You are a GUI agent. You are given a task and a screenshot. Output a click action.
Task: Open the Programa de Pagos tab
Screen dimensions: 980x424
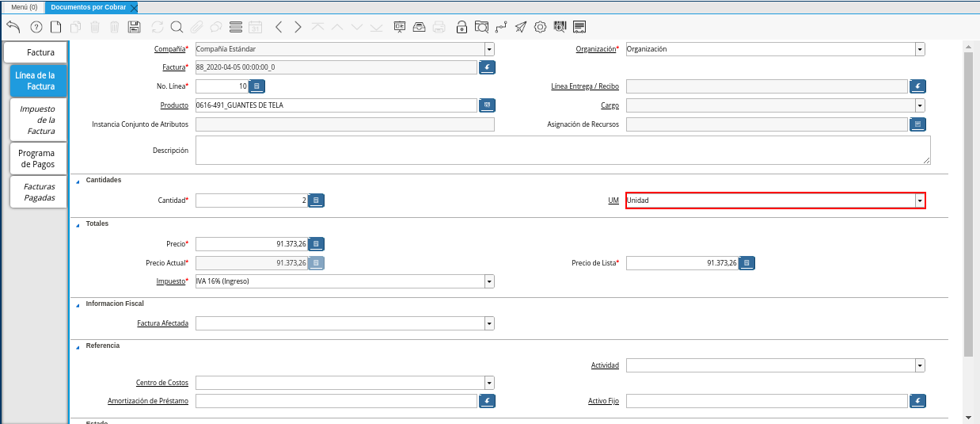tap(37, 159)
